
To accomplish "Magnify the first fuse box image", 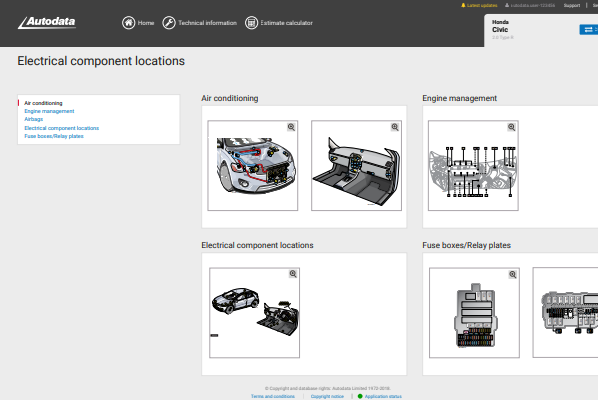I will [513, 275].
